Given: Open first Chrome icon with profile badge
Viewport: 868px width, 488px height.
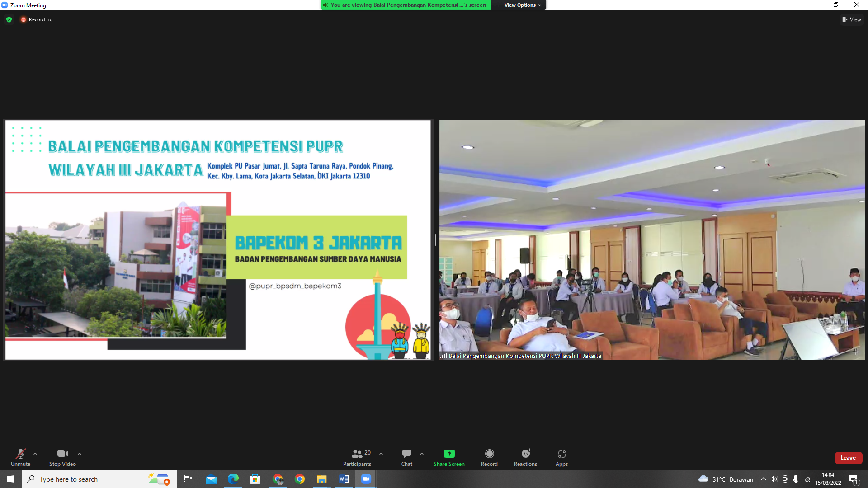Looking at the screenshot, I should [278, 479].
